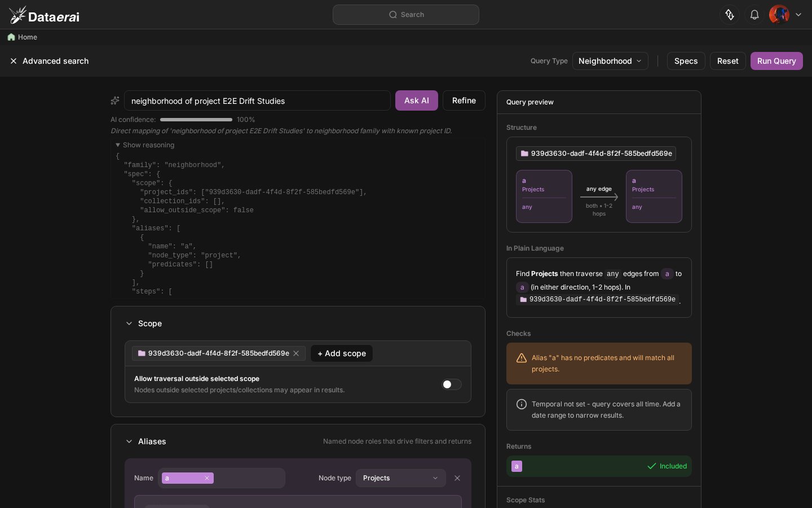Click the purple a swatch in Returns
The height and width of the screenshot is (508, 812).
pyautogui.click(x=517, y=466)
